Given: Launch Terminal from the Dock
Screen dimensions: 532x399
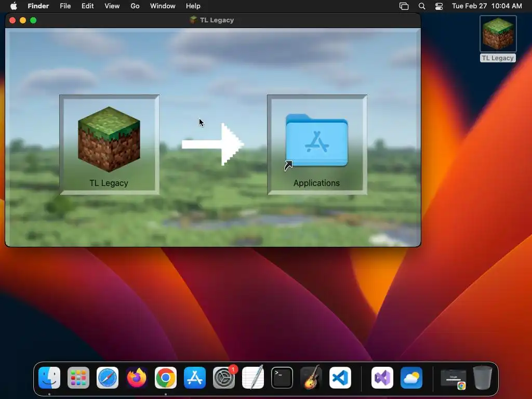Looking at the screenshot, I should (x=282, y=378).
